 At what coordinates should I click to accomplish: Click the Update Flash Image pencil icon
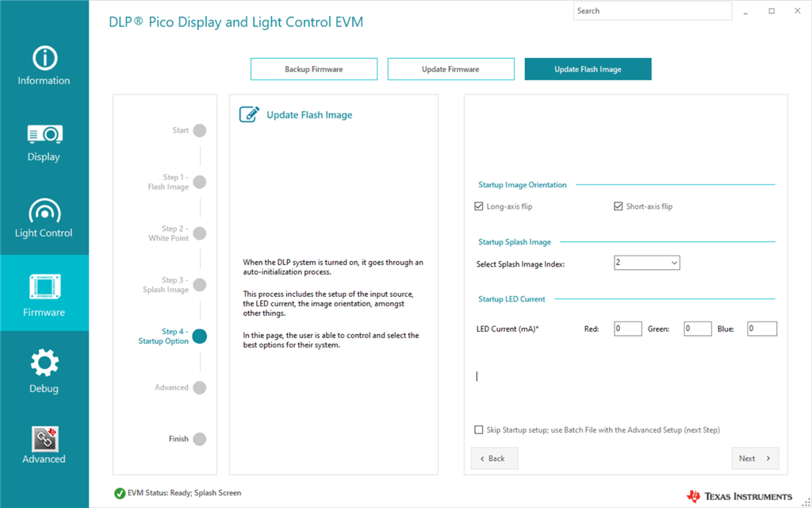tap(249, 114)
